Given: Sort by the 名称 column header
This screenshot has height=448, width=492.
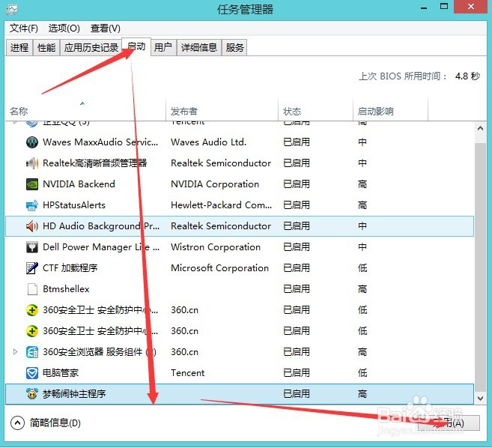Looking at the screenshot, I should tap(85, 111).
